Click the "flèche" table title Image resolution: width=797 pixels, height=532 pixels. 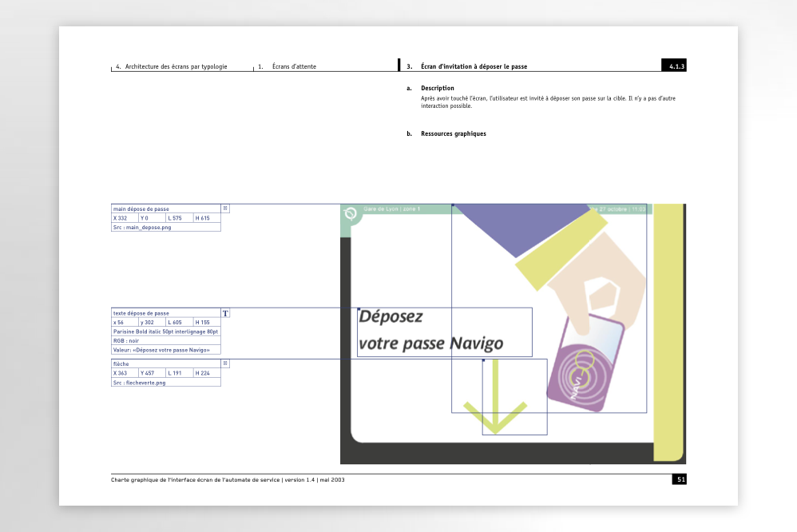coord(165,363)
